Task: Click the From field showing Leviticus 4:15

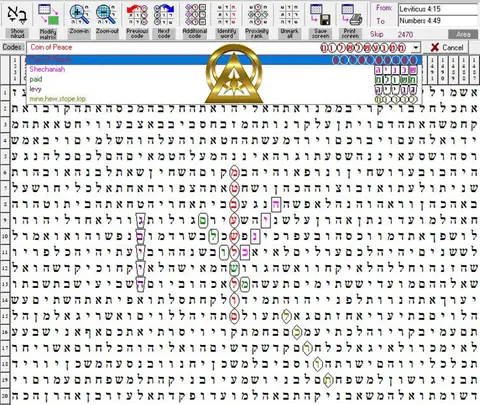Action: (438, 9)
